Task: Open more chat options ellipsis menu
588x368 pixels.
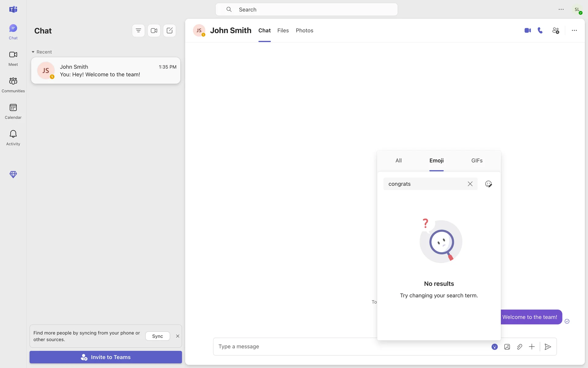Action: point(574,30)
